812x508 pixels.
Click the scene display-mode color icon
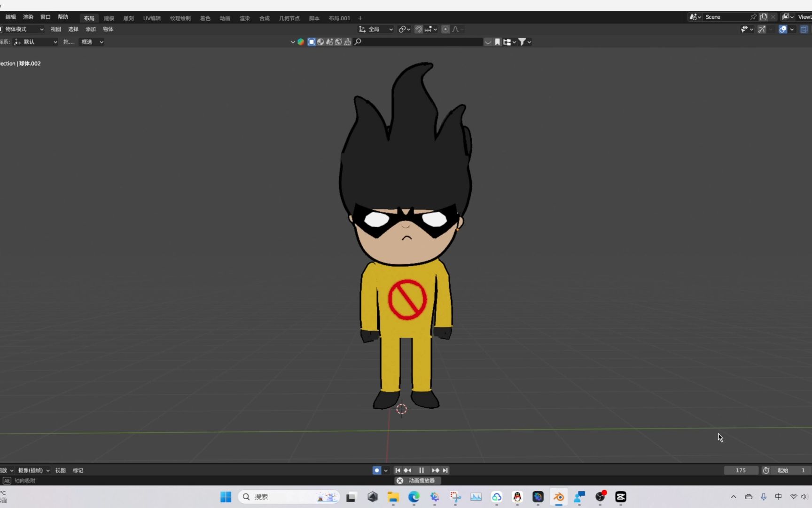coord(301,42)
